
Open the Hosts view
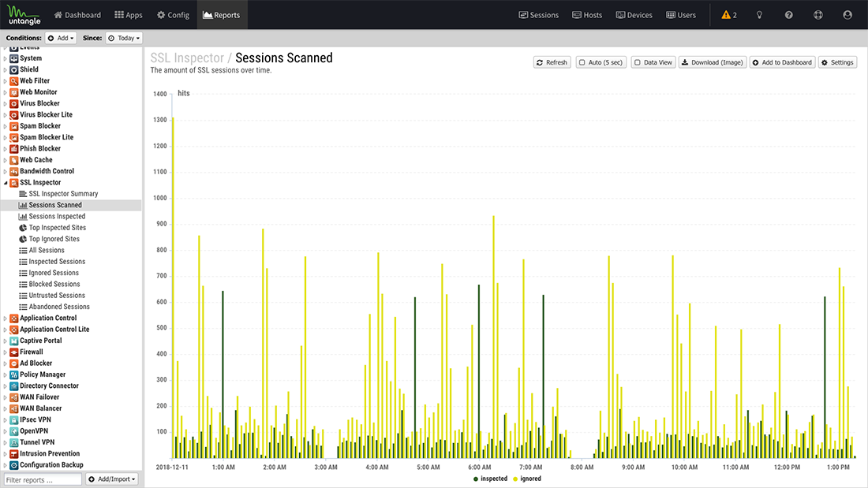[587, 15]
